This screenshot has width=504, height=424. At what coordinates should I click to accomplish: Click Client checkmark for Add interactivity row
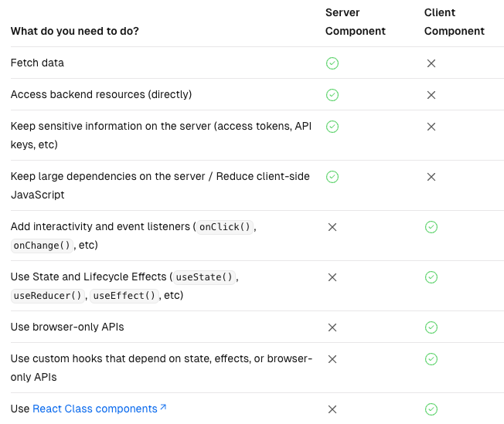431,227
